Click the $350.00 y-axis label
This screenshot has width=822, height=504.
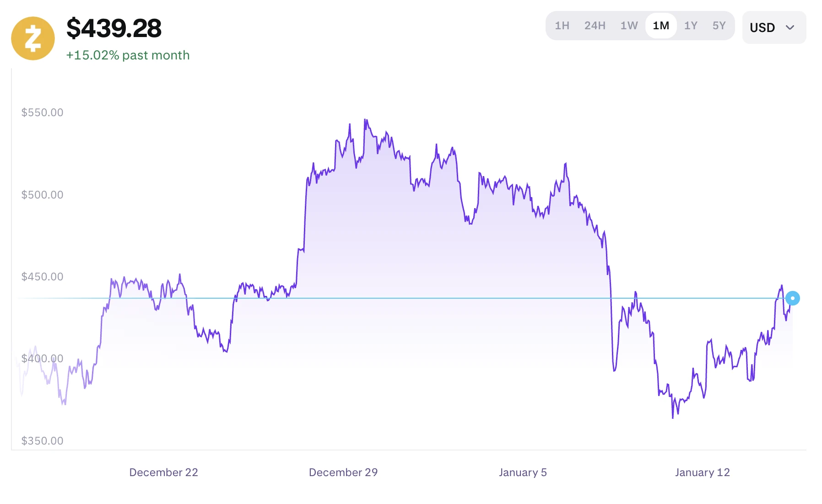(x=42, y=441)
